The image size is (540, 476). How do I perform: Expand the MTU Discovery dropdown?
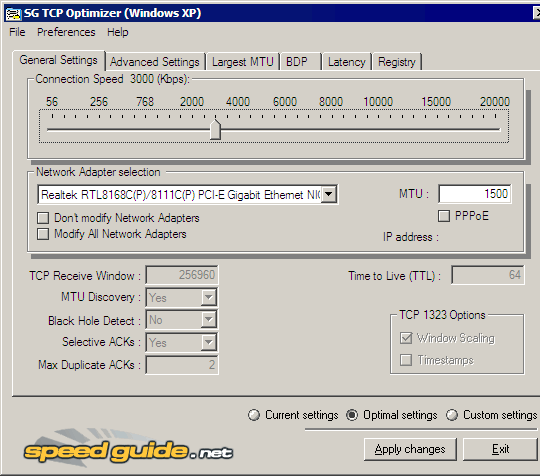pyautogui.click(x=209, y=298)
